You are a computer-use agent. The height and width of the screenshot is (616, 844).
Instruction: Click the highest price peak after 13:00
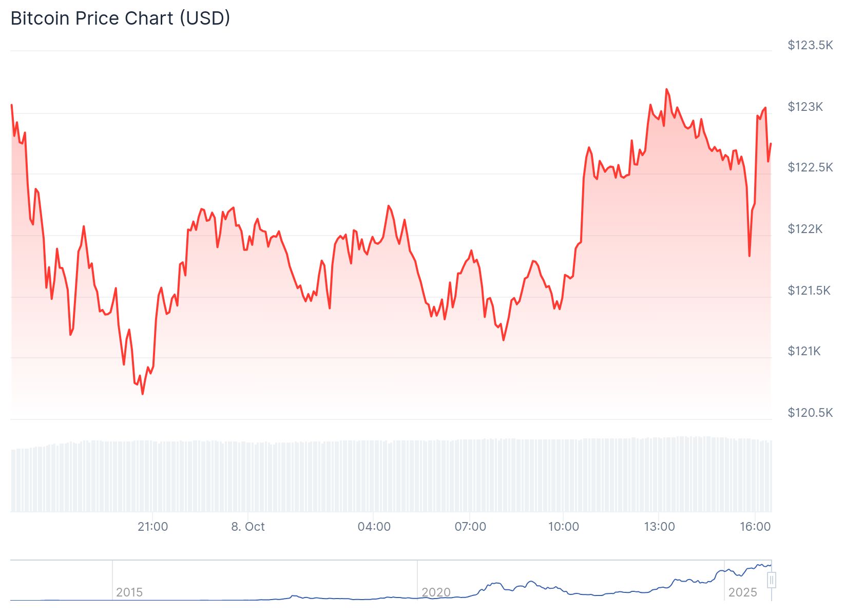[x=666, y=89]
